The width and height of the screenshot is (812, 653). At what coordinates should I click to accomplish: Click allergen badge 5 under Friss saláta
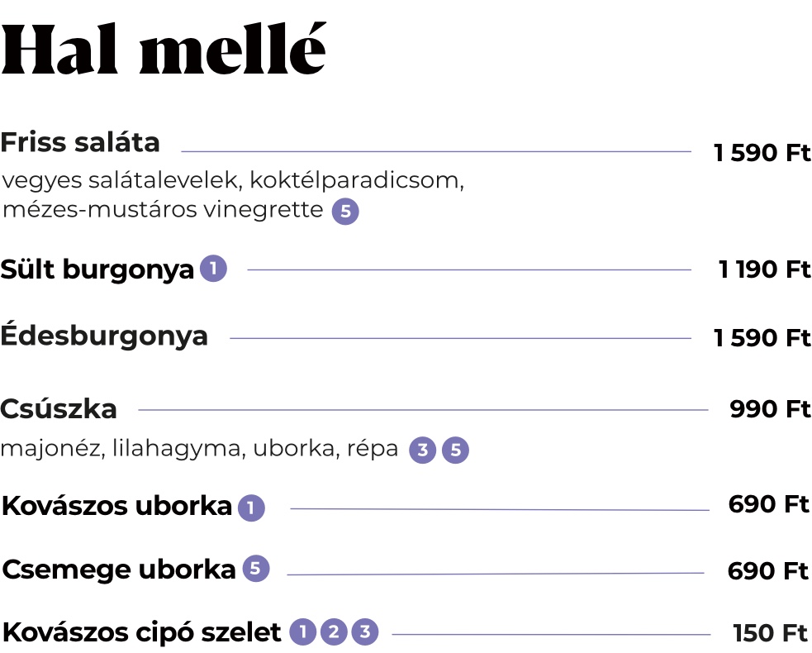pos(345,212)
